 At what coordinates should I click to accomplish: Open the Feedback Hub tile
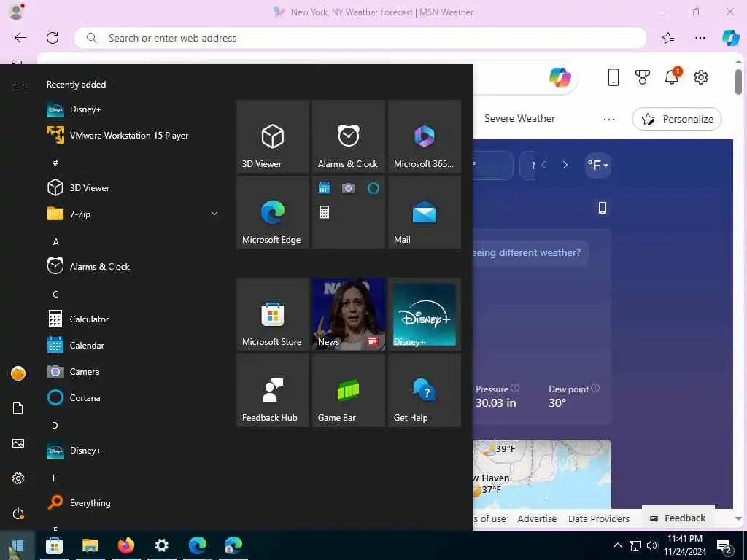click(x=273, y=390)
